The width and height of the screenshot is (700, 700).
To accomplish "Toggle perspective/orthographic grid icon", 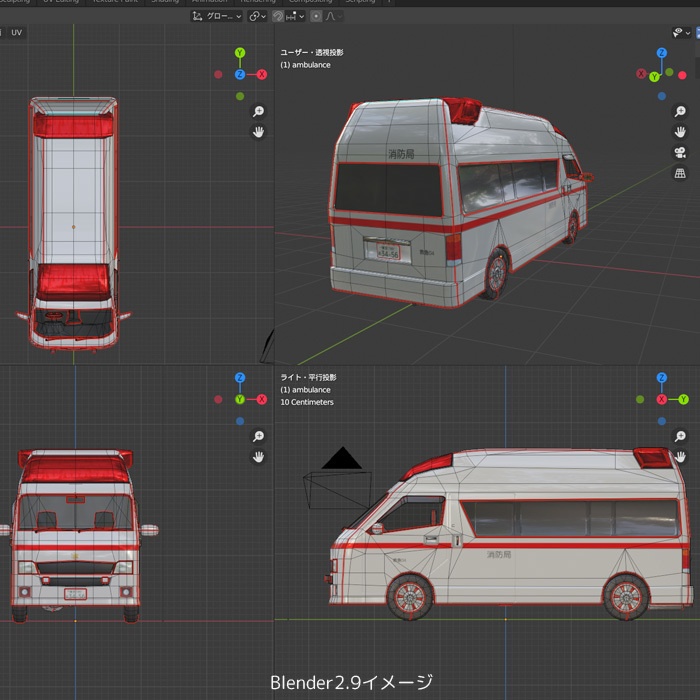I will click(680, 173).
